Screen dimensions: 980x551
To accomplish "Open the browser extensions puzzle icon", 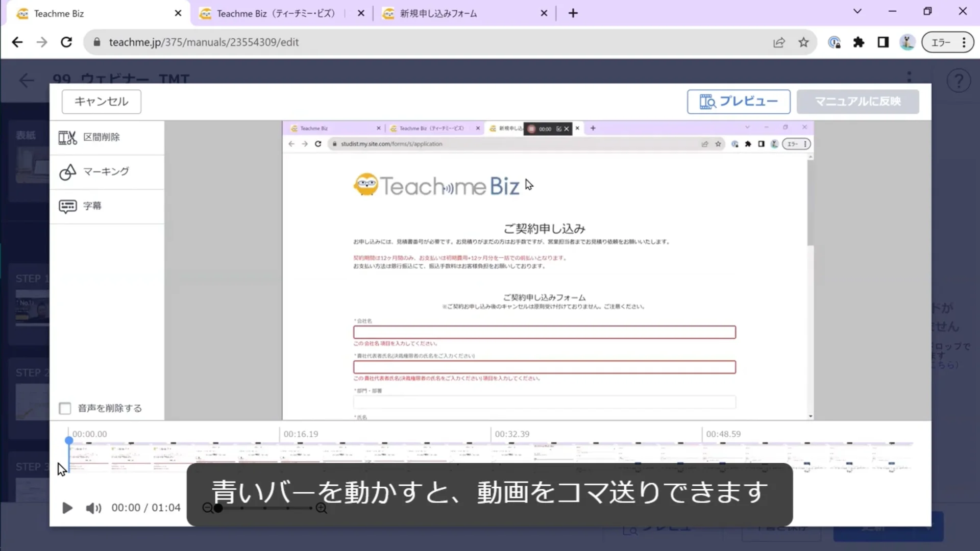I will [x=859, y=42].
